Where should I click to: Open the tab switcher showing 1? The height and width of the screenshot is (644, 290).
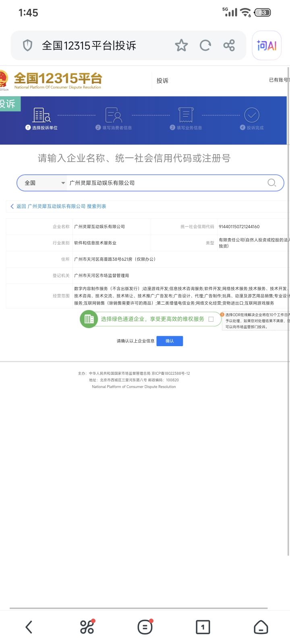coord(203,627)
